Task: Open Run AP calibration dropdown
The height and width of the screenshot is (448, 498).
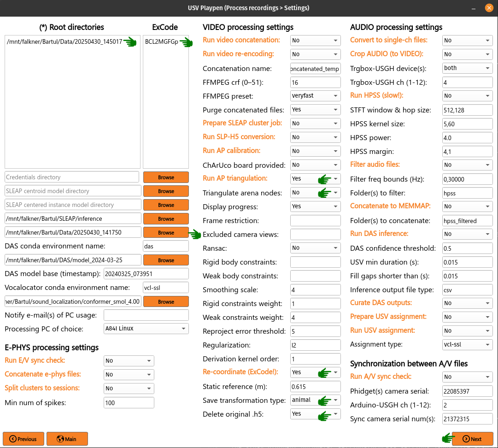Action: click(315, 151)
